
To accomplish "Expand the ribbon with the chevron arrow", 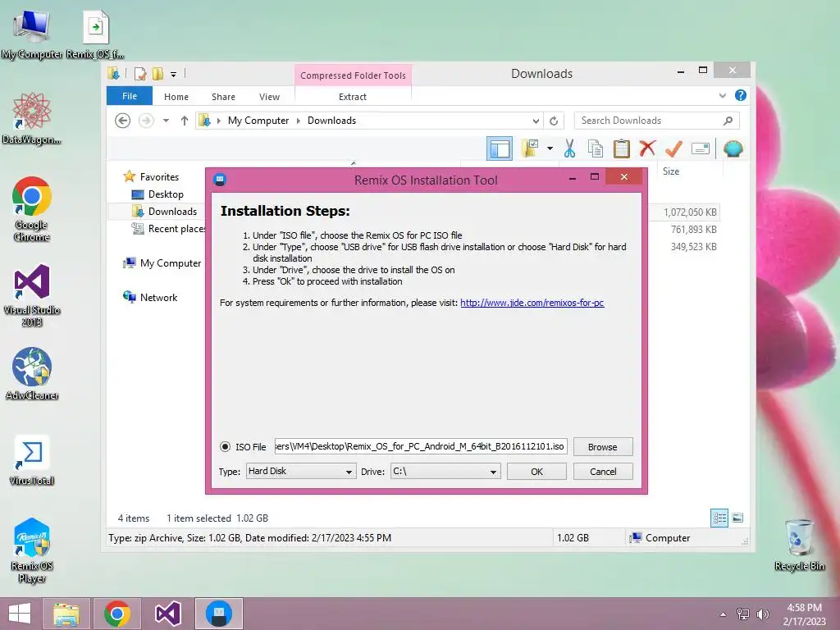I will (x=722, y=95).
